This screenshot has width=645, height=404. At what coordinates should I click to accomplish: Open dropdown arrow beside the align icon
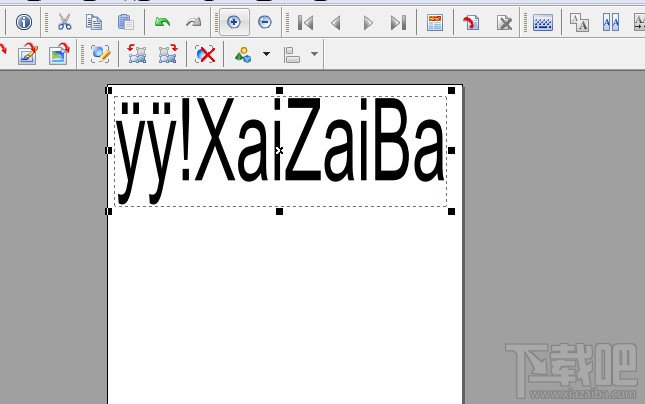tap(314, 54)
